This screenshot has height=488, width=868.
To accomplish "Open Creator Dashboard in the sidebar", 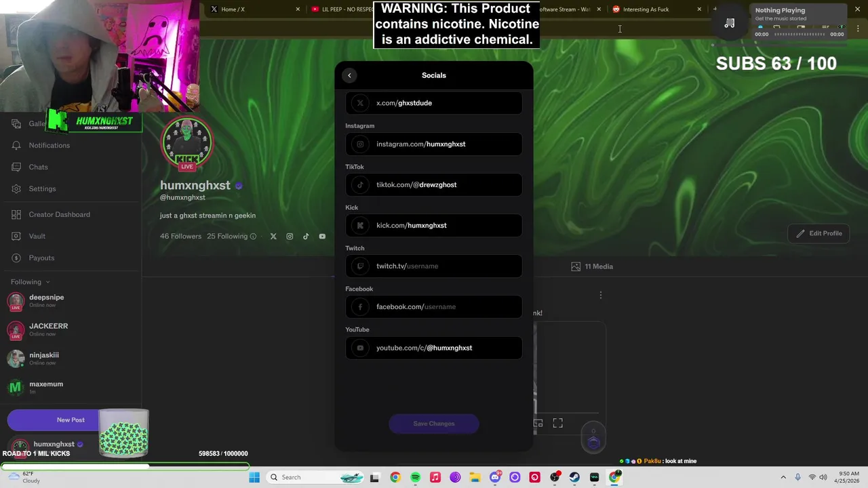I will 59,214.
